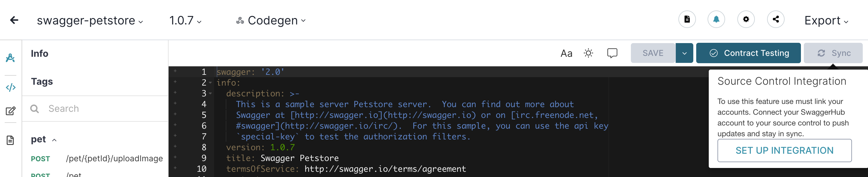
Task: Click the back arrow icon
Action: [x=14, y=20]
